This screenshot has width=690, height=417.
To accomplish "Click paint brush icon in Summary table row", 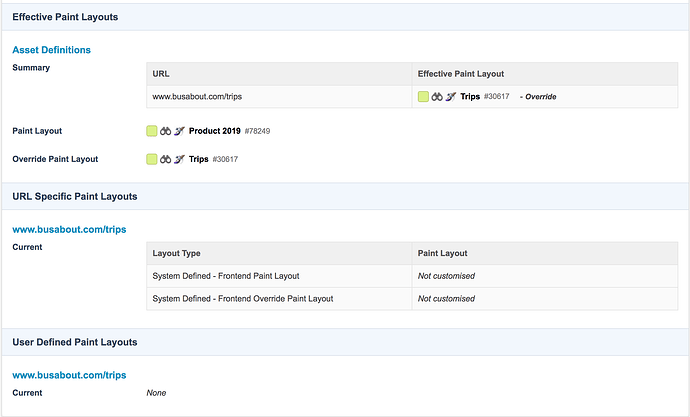I will coord(451,97).
